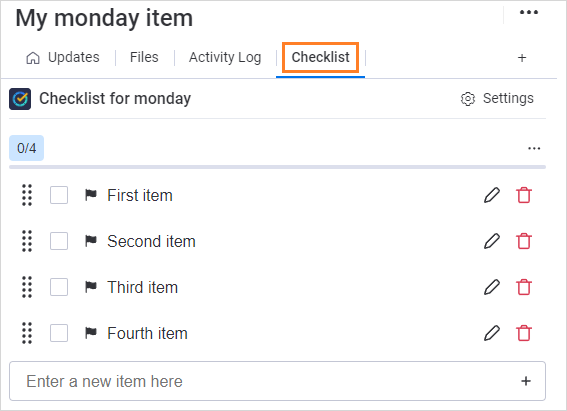Image resolution: width=567 pixels, height=411 pixels.
Task: Click the flag icon on Third item
Action: (91, 287)
